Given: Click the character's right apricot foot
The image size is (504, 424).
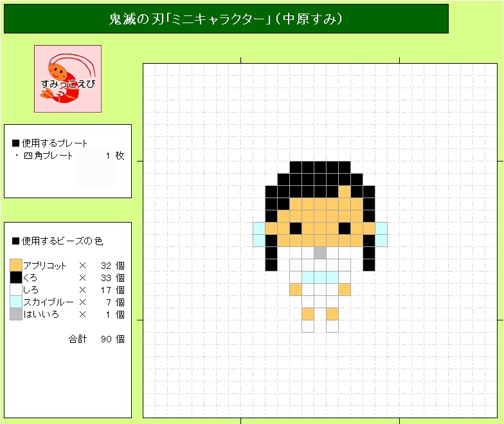Looking at the screenshot, I should pos(332,314).
